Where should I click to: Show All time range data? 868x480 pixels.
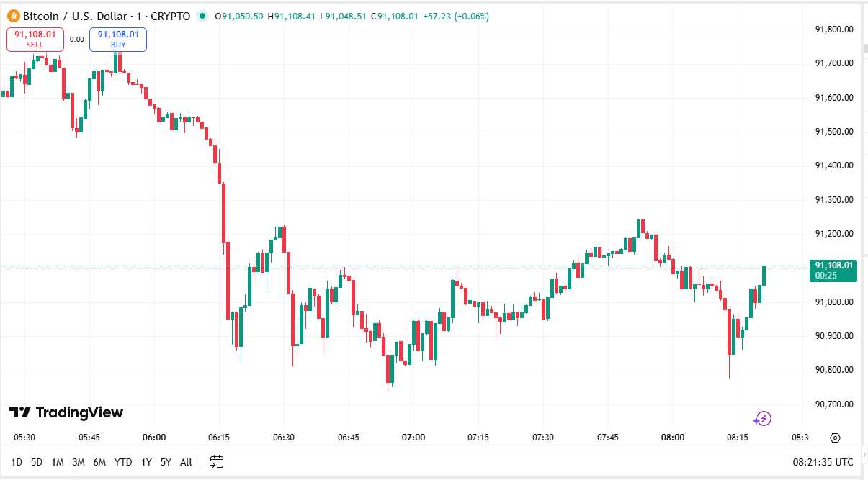[x=186, y=462]
